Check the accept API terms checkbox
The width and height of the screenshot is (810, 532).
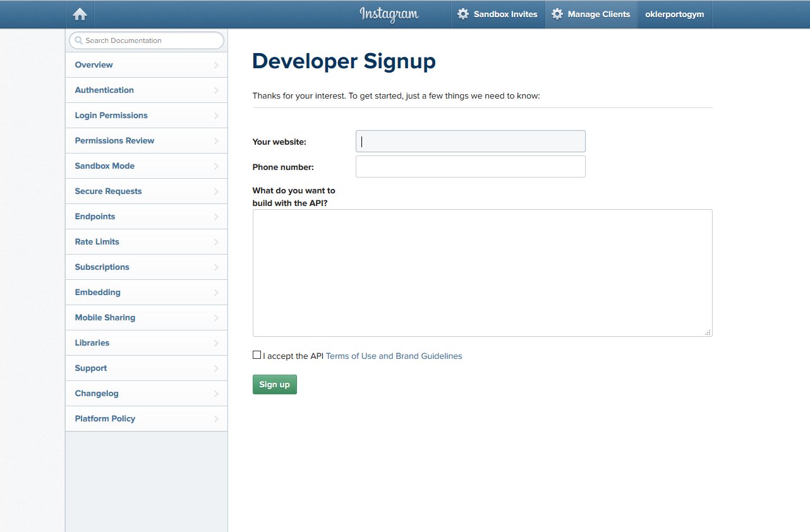coord(257,355)
